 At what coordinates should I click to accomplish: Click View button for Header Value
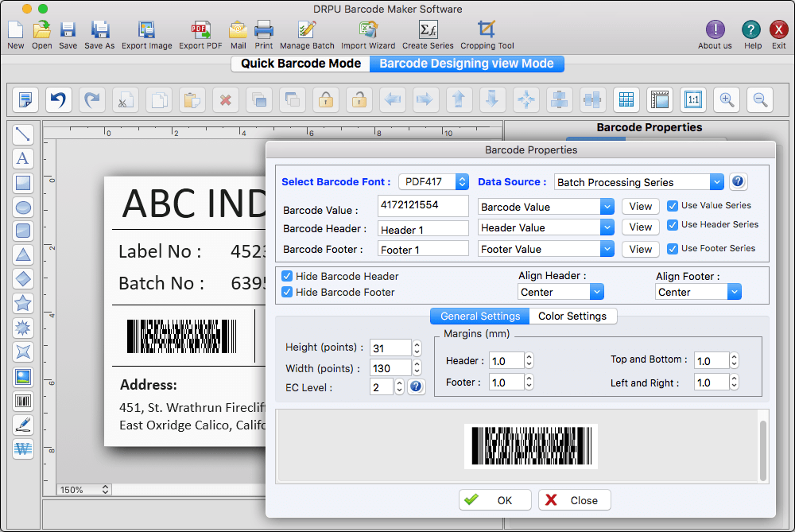click(640, 227)
